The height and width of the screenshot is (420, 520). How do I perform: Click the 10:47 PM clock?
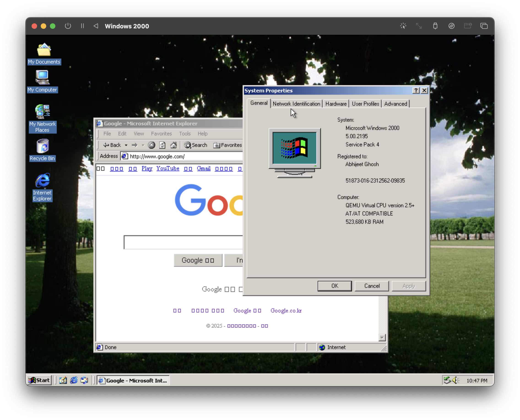477,381
